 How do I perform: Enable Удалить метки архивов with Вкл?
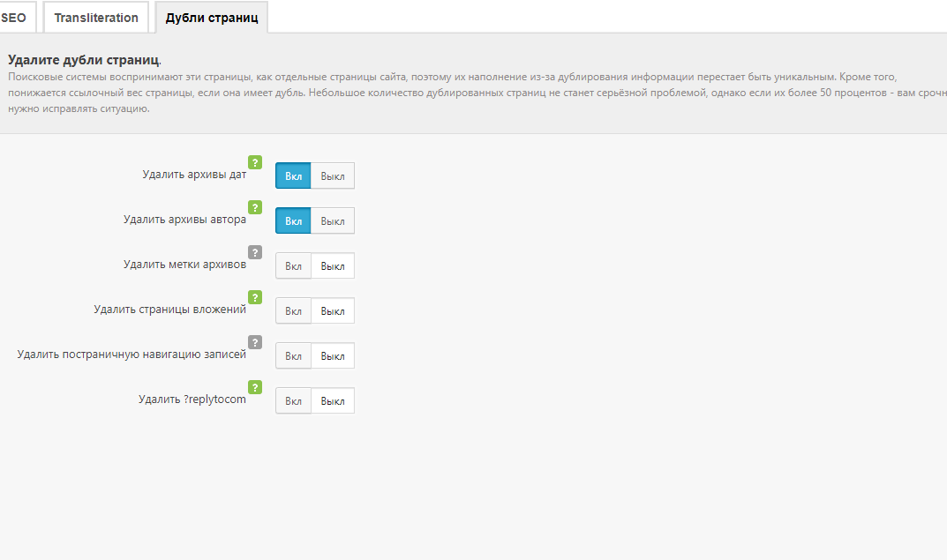pyautogui.click(x=294, y=265)
